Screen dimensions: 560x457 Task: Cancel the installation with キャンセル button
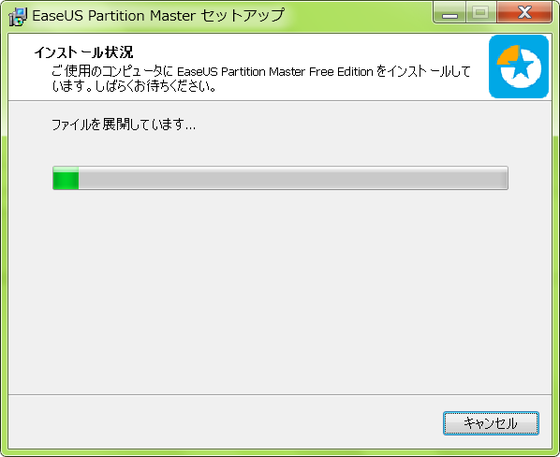click(x=491, y=423)
